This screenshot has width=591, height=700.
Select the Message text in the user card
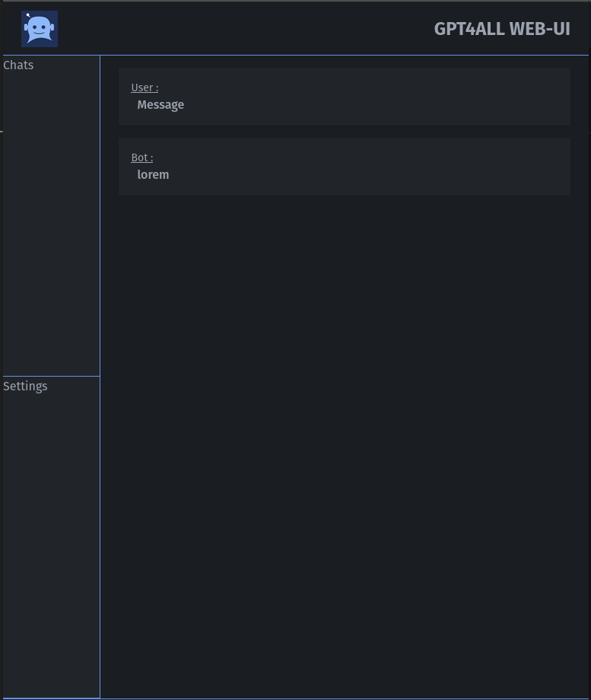click(x=160, y=105)
